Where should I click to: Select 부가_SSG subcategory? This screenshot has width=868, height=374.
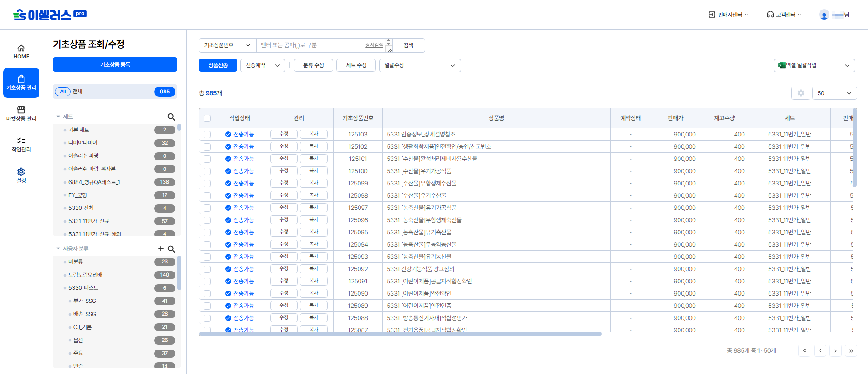coord(85,301)
